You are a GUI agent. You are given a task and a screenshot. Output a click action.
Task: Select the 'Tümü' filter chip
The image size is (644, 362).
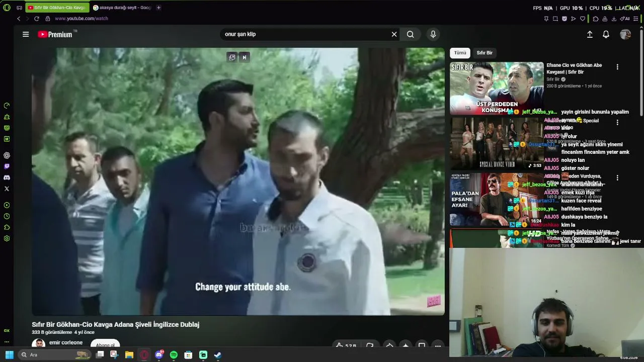pos(460,53)
